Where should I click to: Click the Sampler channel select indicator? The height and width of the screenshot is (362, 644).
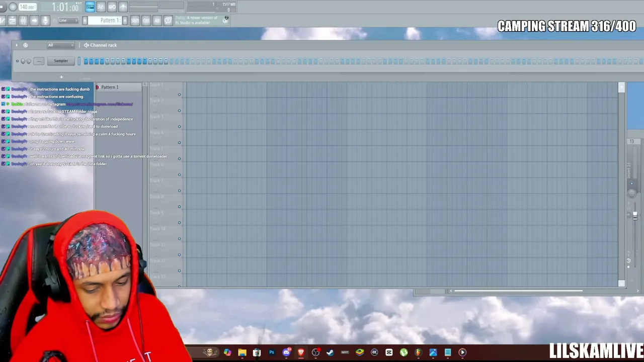[x=79, y=61]
